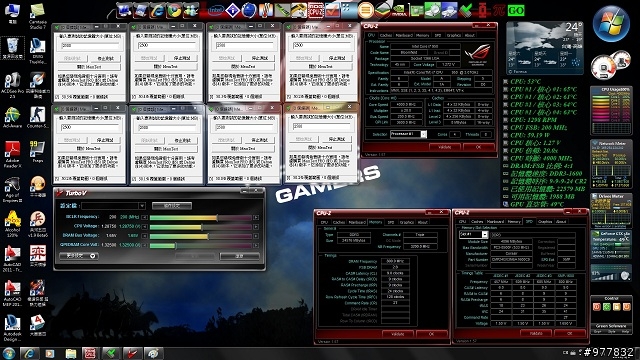Open the TurboV profile dropdown
This screenshot has width=640, height=360.
pos(113,206)
